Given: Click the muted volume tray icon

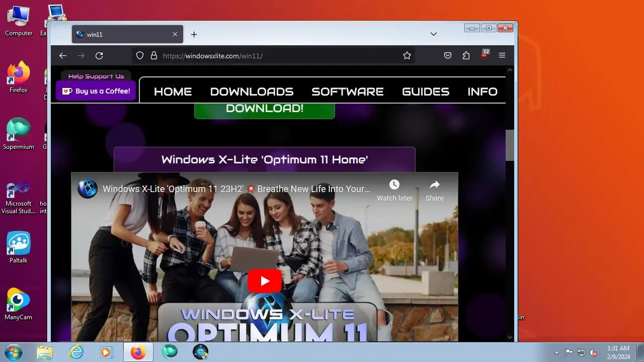Looking at the screenshot, I should [x=593, y=352].
